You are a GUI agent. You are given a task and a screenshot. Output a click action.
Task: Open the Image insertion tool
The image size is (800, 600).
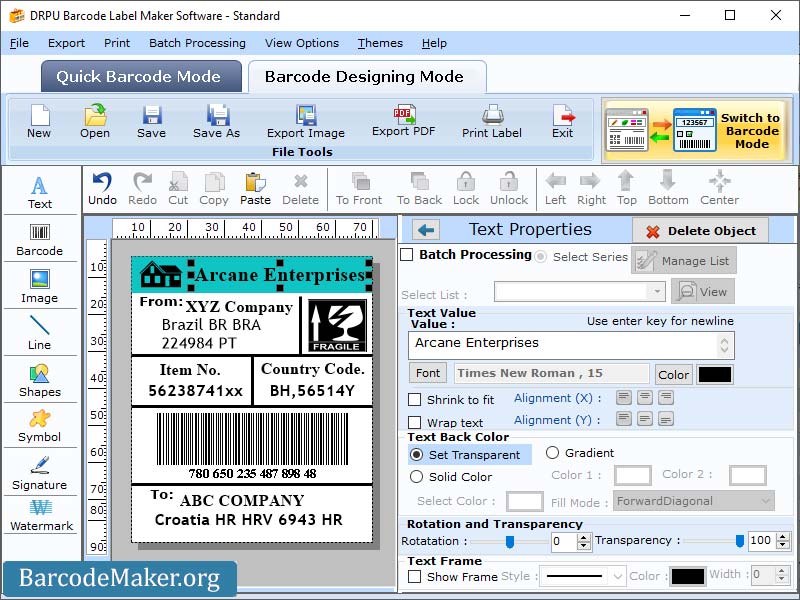[x=40, y=287]
